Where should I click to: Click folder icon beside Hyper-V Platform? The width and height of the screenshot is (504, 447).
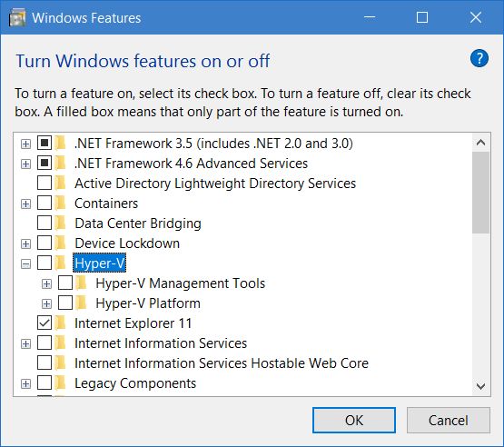82,303
